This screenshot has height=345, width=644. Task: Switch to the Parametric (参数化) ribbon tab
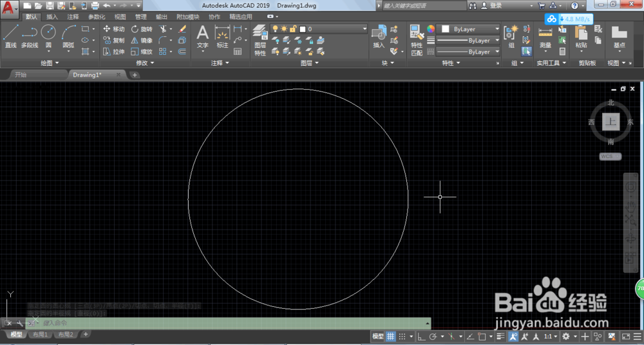click(97, 17)
